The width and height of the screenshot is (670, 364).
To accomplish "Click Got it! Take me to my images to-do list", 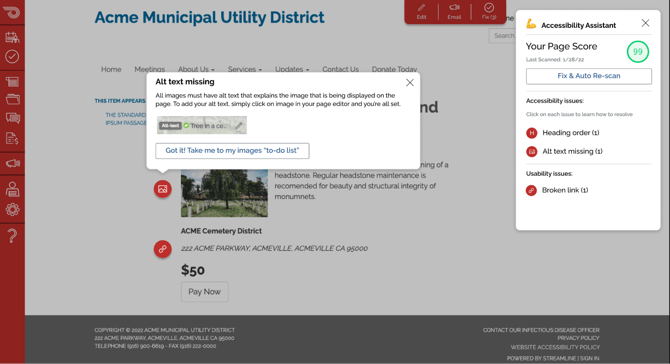I will 232,151.
